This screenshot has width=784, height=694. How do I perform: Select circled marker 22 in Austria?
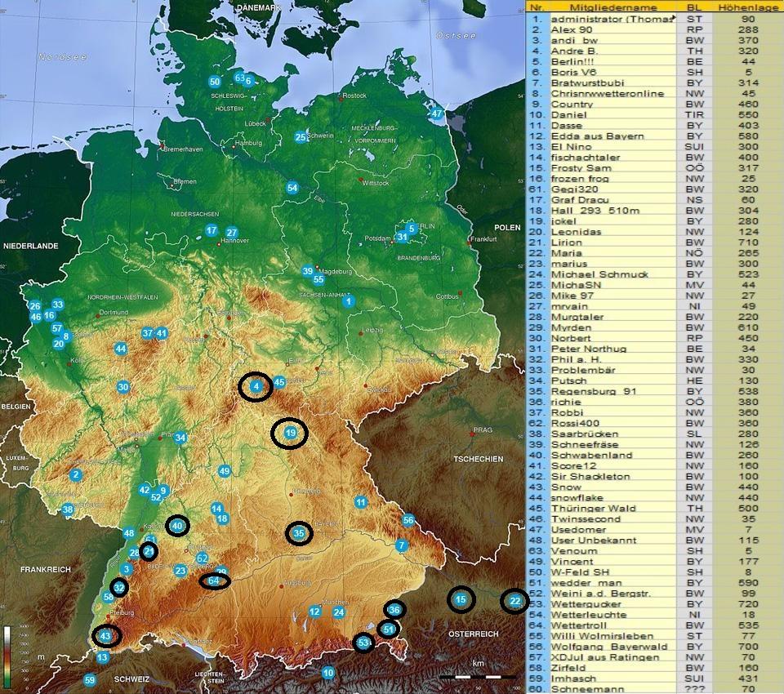coord(514,601)
